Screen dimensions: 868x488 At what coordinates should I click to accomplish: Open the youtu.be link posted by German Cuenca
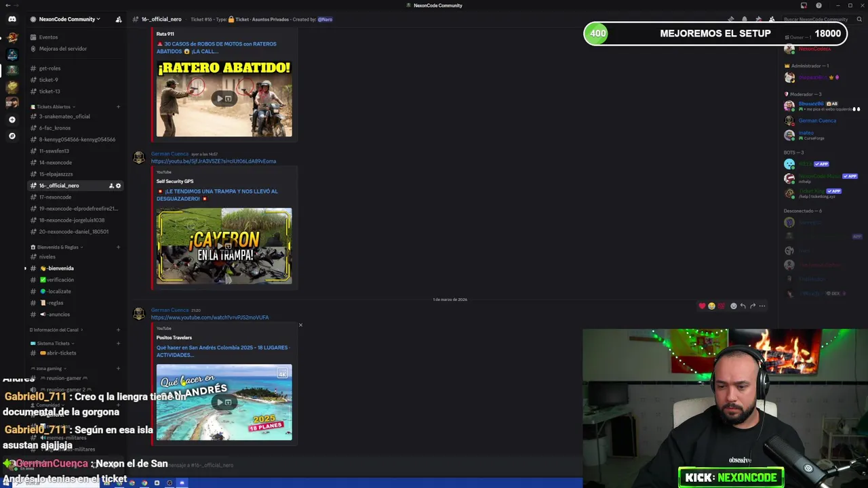pos(213,161)
